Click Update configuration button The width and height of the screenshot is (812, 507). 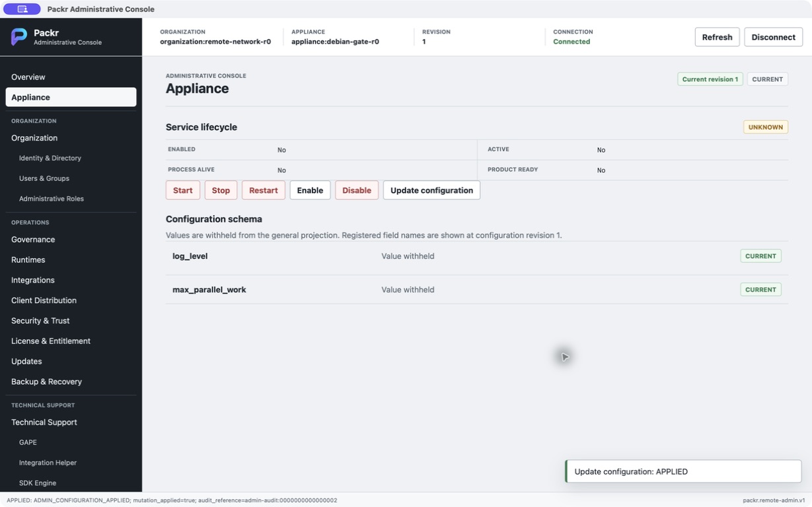click(431, 190)
